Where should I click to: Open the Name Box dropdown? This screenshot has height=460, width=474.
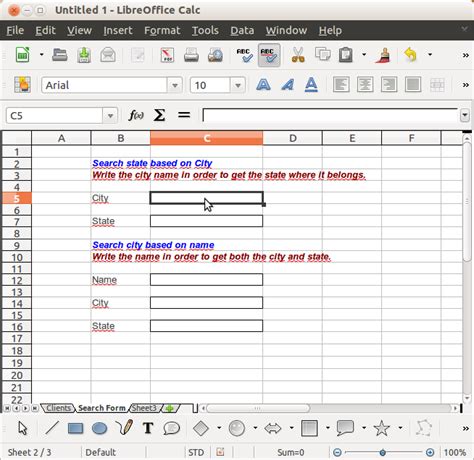tap(110, 116)
